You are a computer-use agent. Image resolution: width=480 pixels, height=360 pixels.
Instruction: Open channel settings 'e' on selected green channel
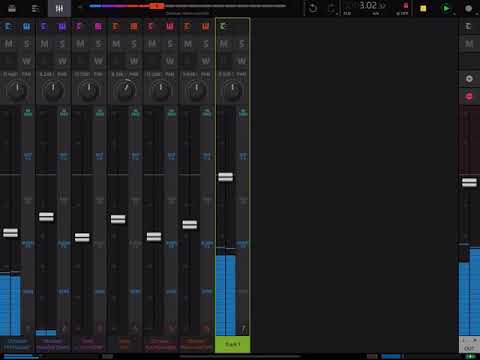point(223,26)
